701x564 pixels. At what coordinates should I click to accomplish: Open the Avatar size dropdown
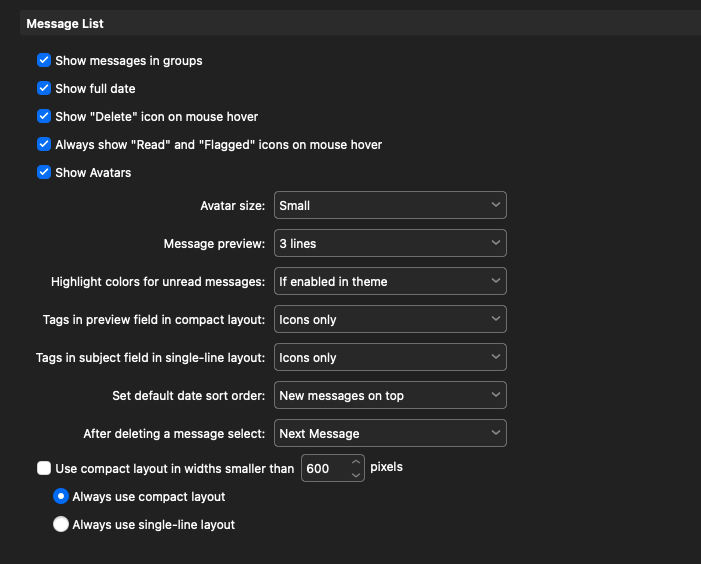pyautogui.click(x=390, y=205)
